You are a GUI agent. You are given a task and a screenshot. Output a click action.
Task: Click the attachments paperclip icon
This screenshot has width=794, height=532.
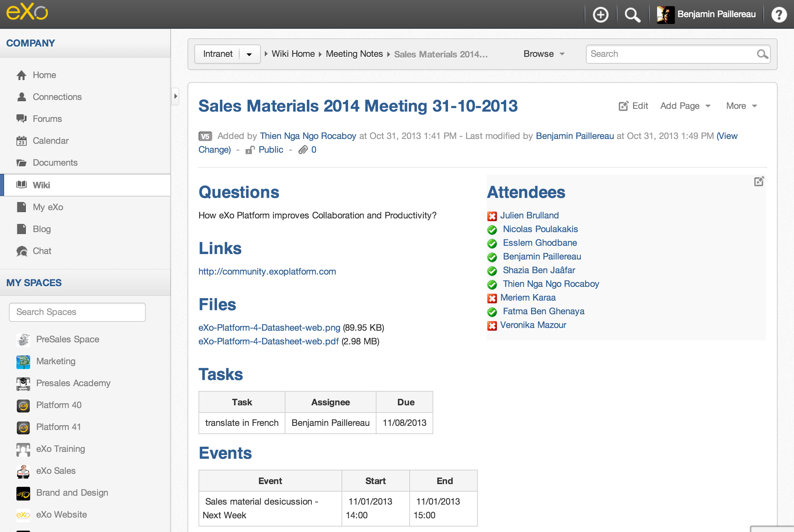[303, 150]
